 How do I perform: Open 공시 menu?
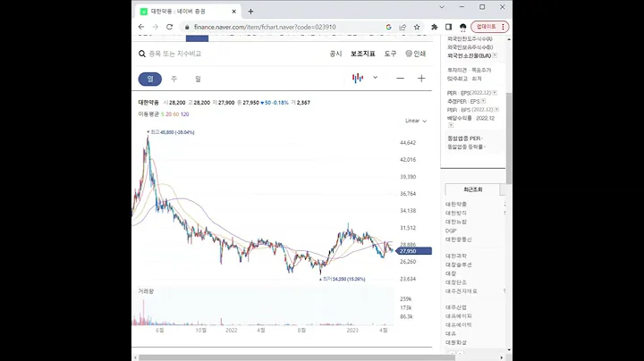(x=335, y=54)
